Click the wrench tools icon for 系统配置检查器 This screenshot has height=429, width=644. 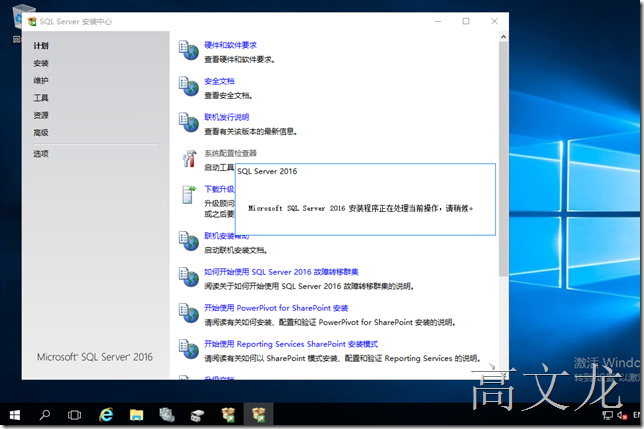point(189,158)
